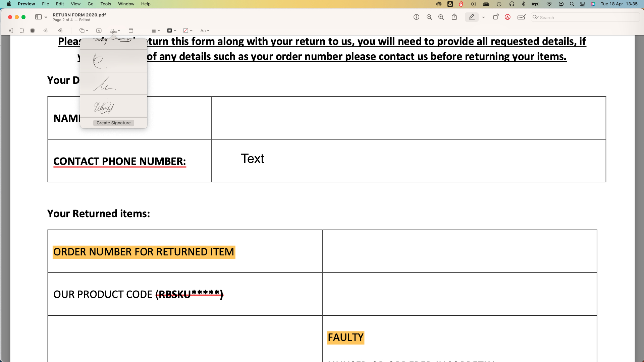The height and width of the screenshot is (362, 644).
Task: Select the pencil/draw annotation tool
Action: [x=46, y=30]
